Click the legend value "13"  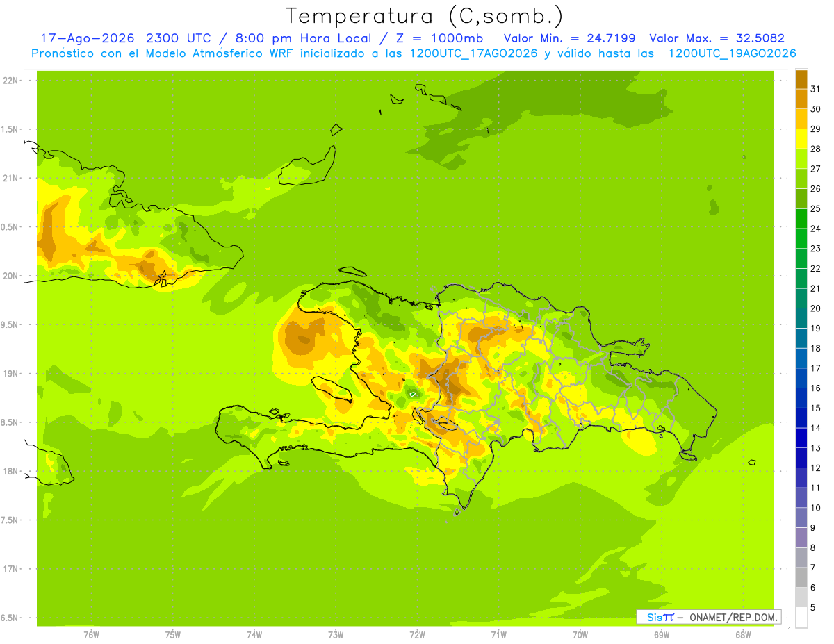[815, 448]
